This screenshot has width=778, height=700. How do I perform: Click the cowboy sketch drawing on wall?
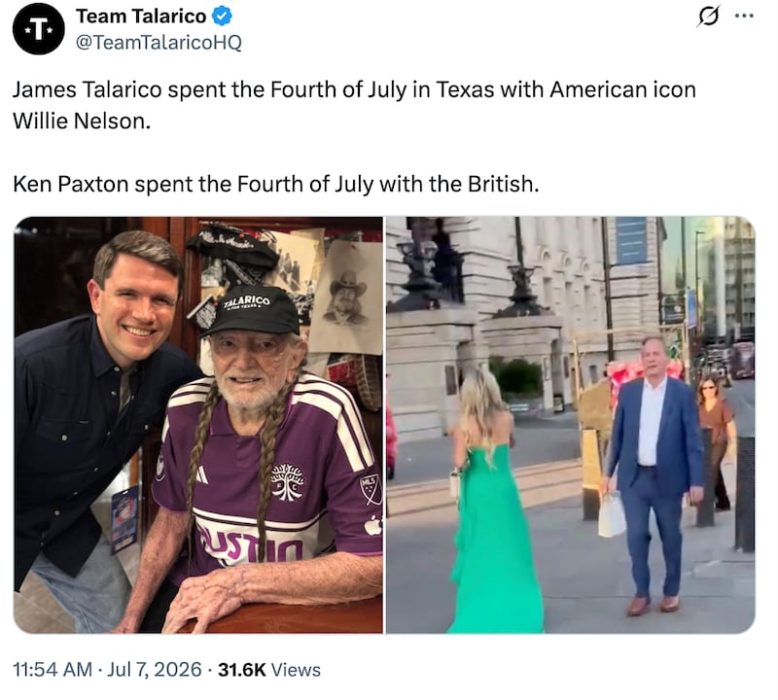(x=346, y=297)
